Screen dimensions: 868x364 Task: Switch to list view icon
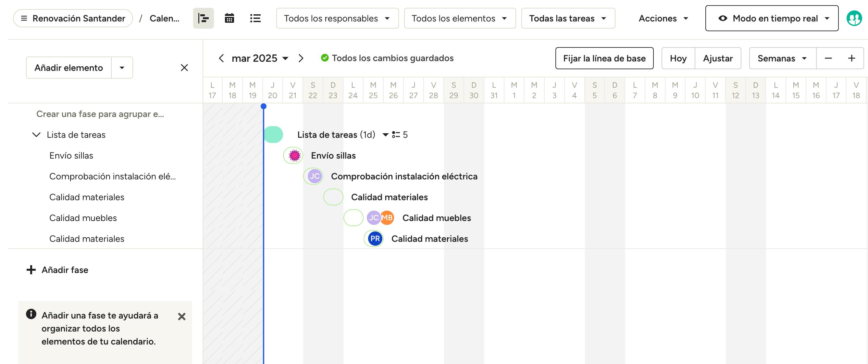pyautogui.click(x=255, y=18)
